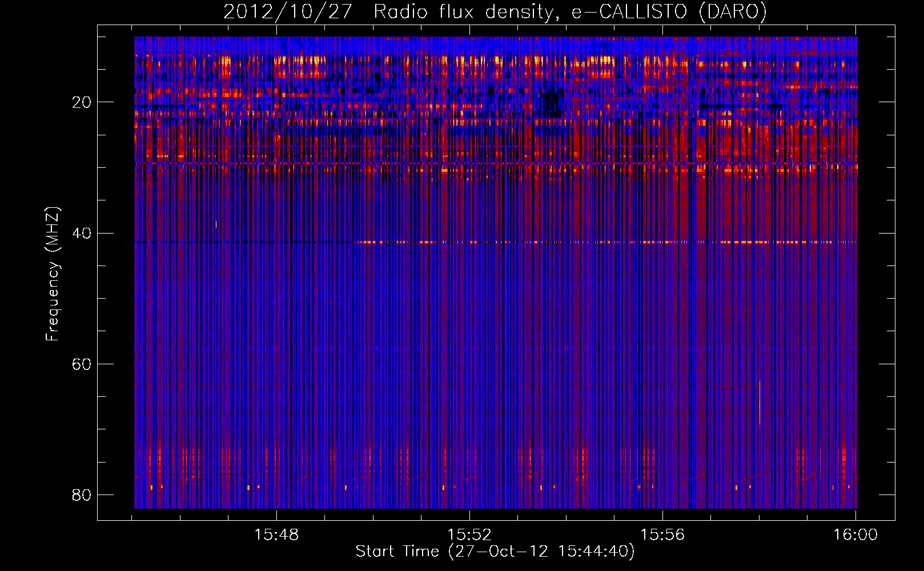Screen dimensions: 924x571
Task: Click the "60" frequency tick label
Action: pos(82,364)
